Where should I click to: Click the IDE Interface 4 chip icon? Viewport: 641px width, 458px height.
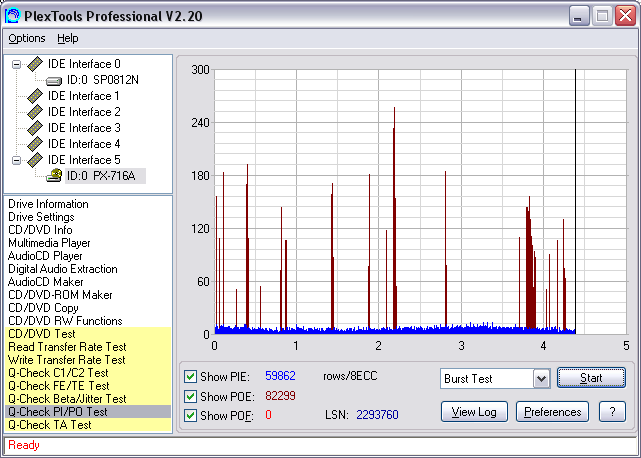pos(35,144)
